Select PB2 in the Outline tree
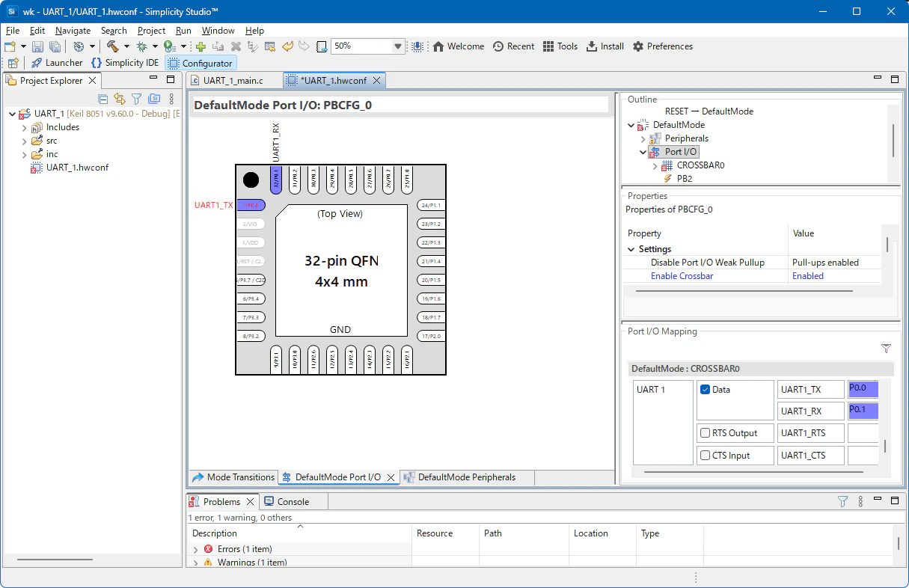 click(x=685, y=179)
